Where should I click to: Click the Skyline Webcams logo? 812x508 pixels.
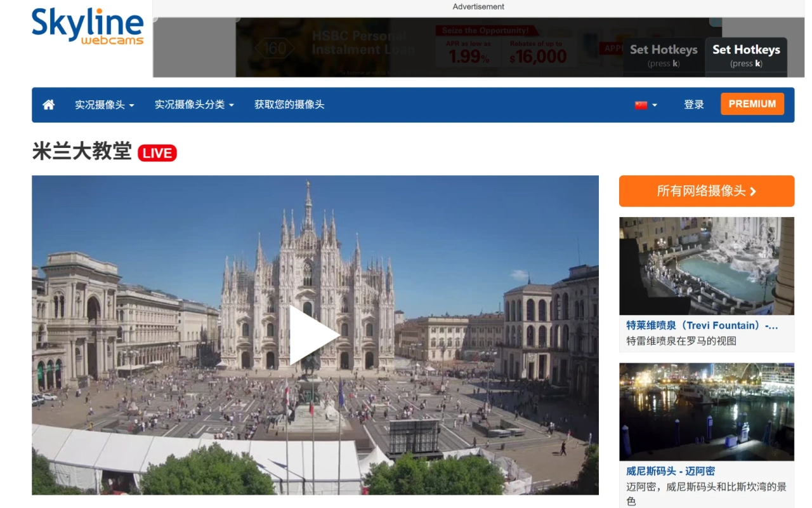point(88,27)
